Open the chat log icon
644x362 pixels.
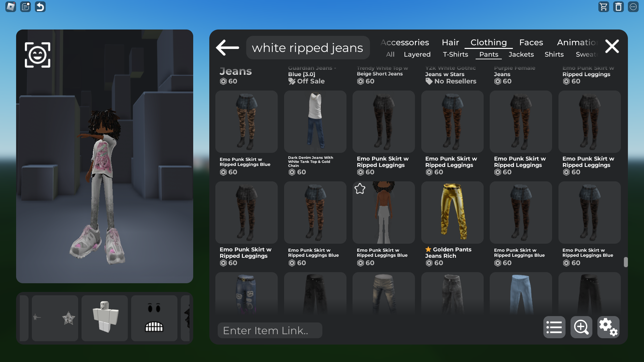(x=25, y=7)
